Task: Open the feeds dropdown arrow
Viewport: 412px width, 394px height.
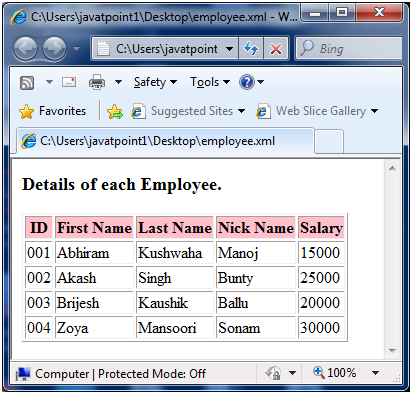Action: coord(49,82)
